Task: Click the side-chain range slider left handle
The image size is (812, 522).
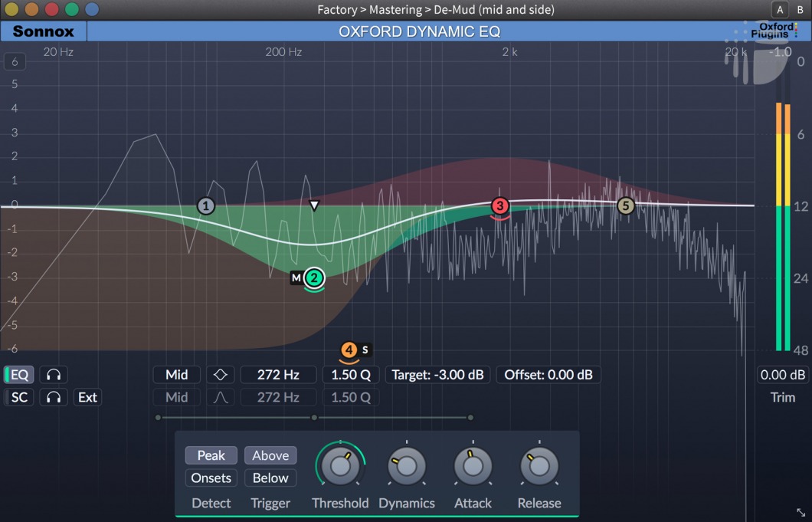Action: tap(158, 417)
